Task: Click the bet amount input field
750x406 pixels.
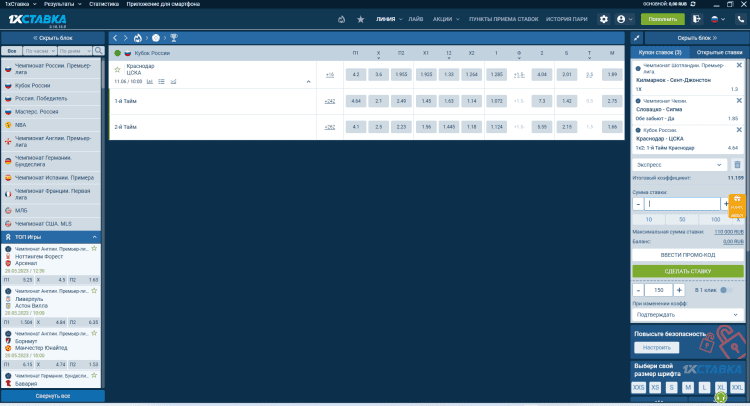Action: pos(682,204)
